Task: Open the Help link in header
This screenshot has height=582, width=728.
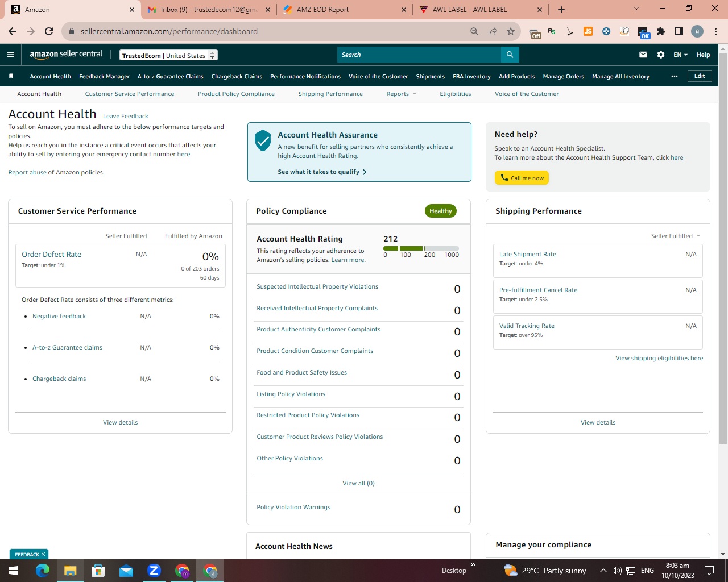Action: (703, 55)
